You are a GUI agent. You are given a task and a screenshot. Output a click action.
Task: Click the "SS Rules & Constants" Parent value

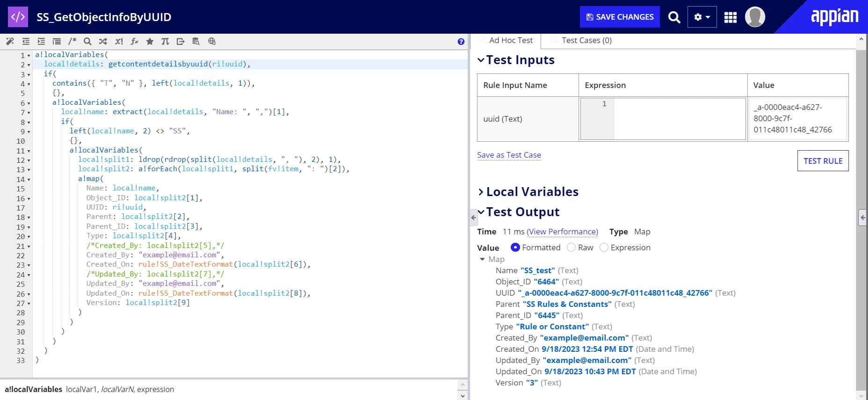(x=567, y=304)
